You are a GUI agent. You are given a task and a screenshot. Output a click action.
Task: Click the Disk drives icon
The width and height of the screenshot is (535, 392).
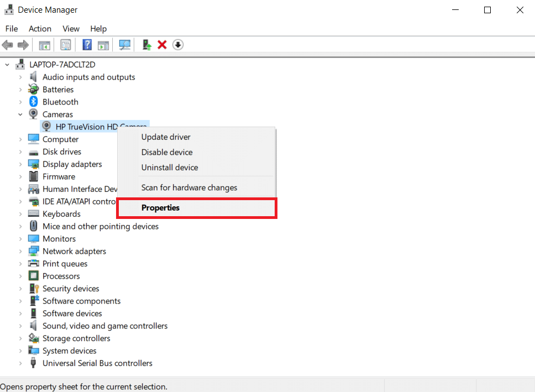33,152
